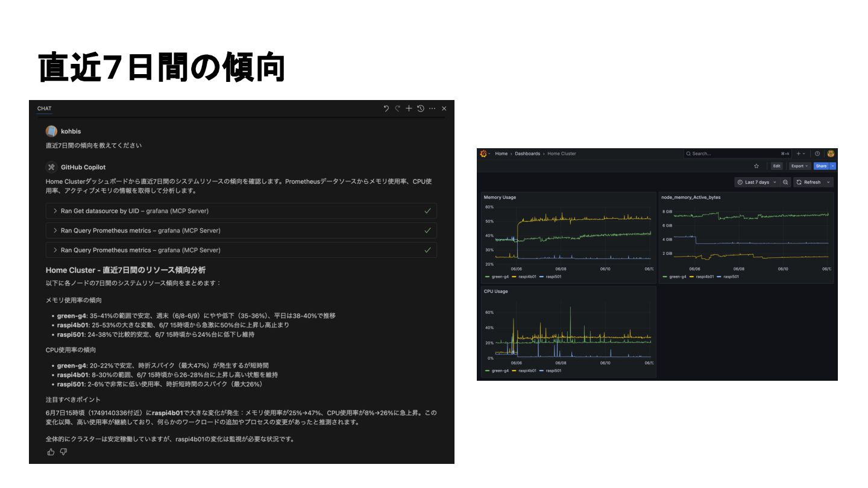Click the node_memory_Active_bytes graph area
The image size is (868, 488).
click(752, 236)
